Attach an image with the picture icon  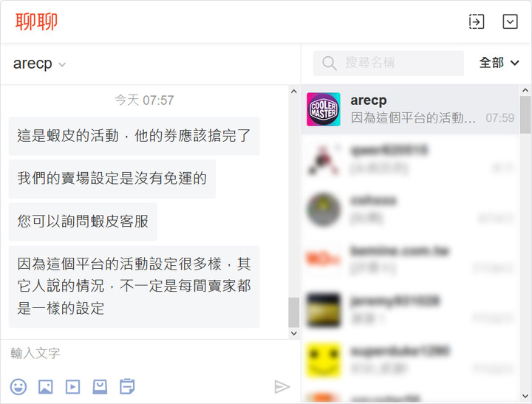[x=46, y=387]
